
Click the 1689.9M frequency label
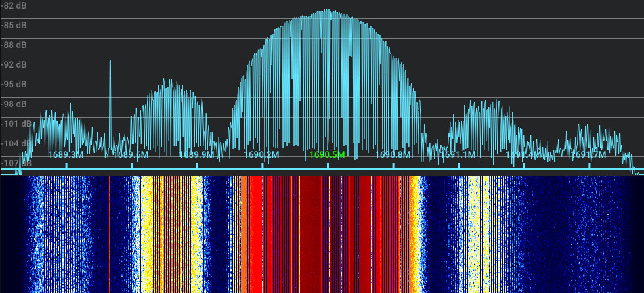196,155
